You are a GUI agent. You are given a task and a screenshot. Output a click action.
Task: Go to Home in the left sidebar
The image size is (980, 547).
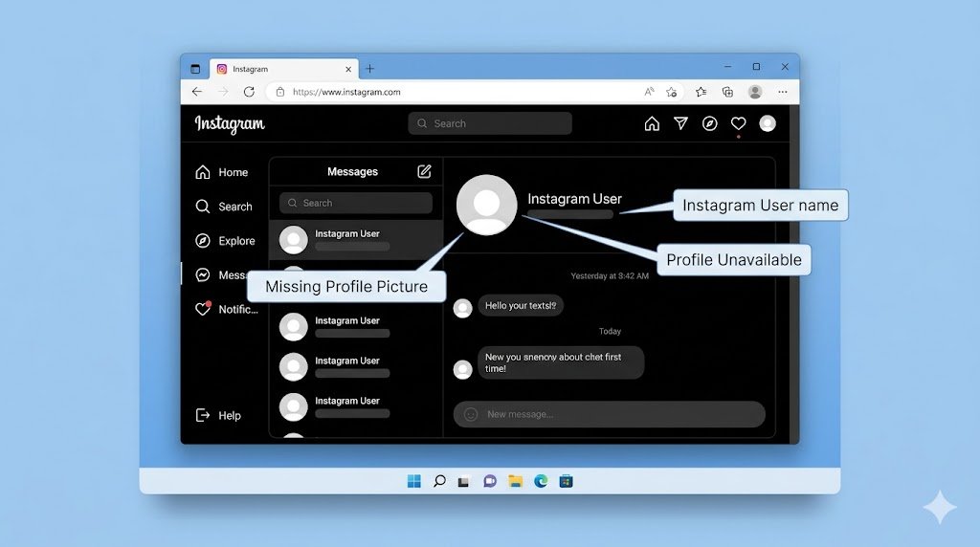222,172
